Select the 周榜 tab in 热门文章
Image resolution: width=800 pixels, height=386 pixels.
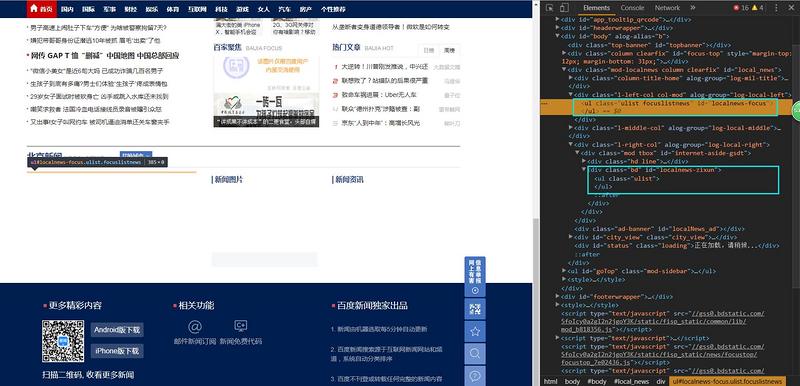[449, 50]
